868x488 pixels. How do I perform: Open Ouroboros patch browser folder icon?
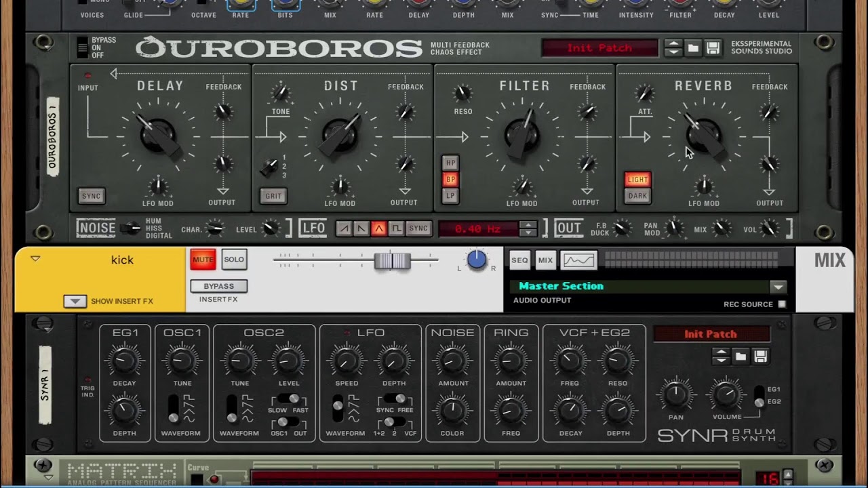(693, 48)
